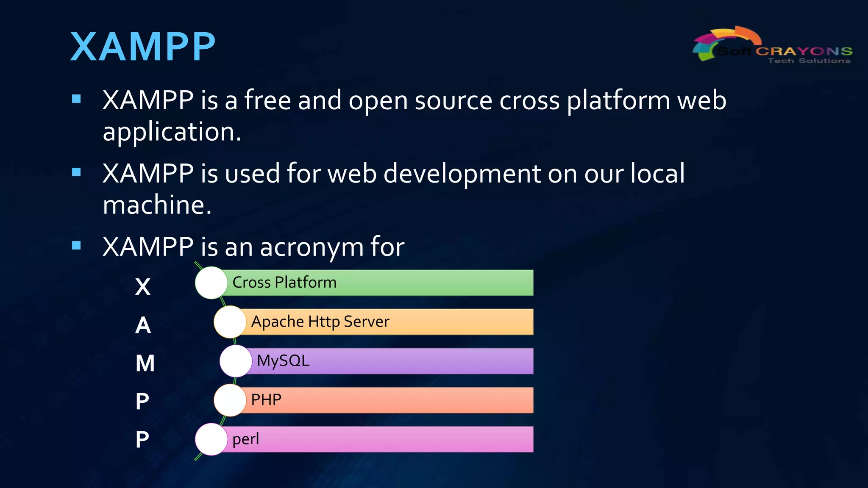
Task: Click the white circle beside MySQL
Action: [236, 361]
